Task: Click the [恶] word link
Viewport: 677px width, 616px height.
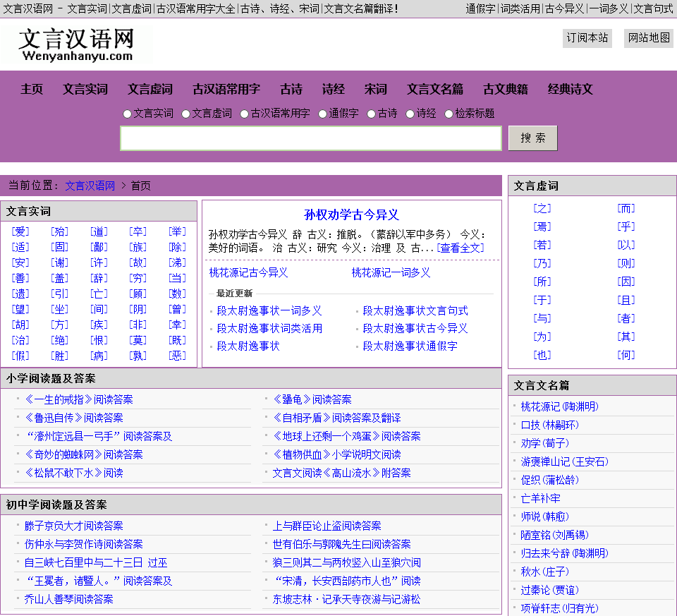Action: pos(177,356)
